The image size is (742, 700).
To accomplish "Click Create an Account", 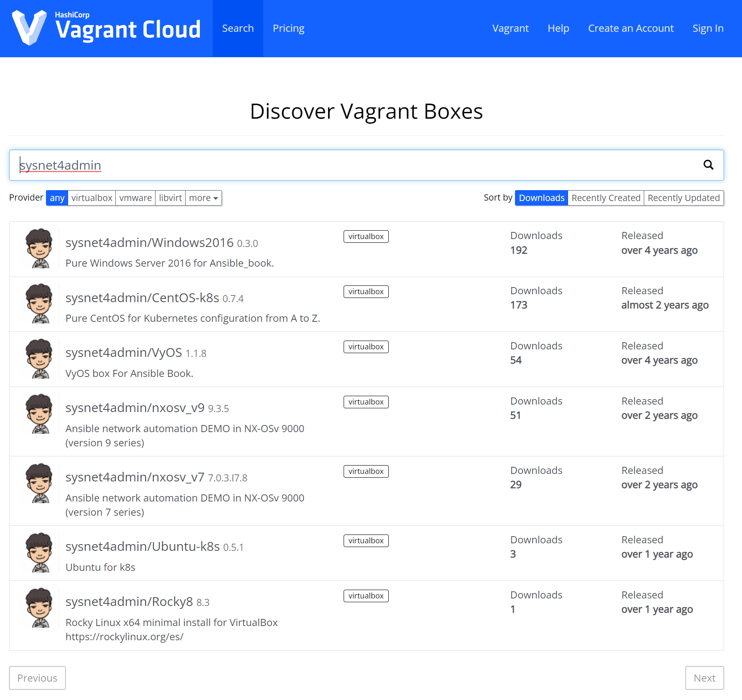I will click(x=631, y=28).
